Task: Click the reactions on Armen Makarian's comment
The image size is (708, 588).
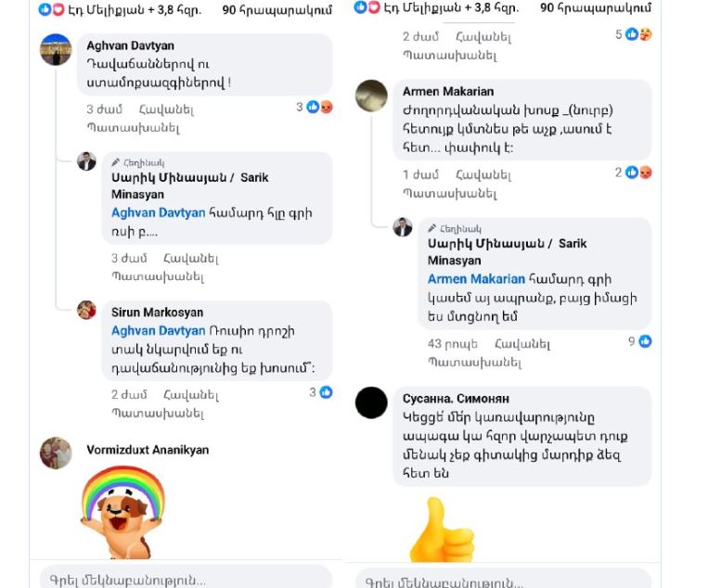Action: point(639,173)
